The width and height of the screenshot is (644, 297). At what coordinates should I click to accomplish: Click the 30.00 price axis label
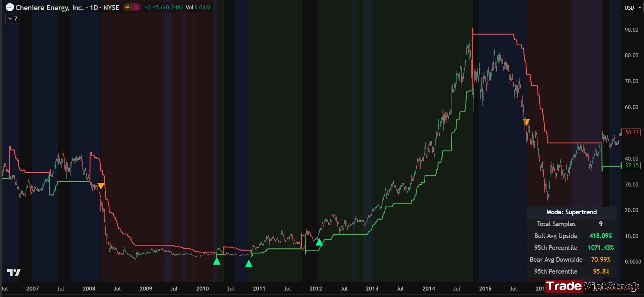coord(631,185)
